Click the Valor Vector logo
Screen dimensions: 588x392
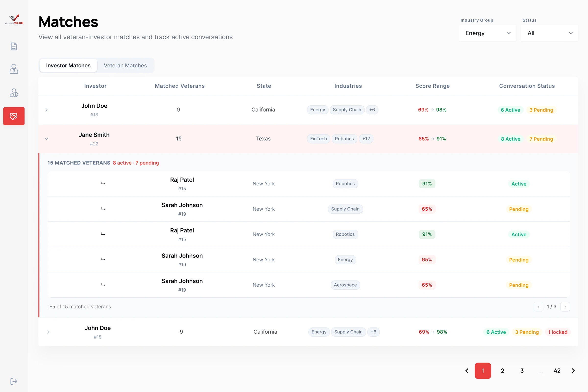(14, 20)
